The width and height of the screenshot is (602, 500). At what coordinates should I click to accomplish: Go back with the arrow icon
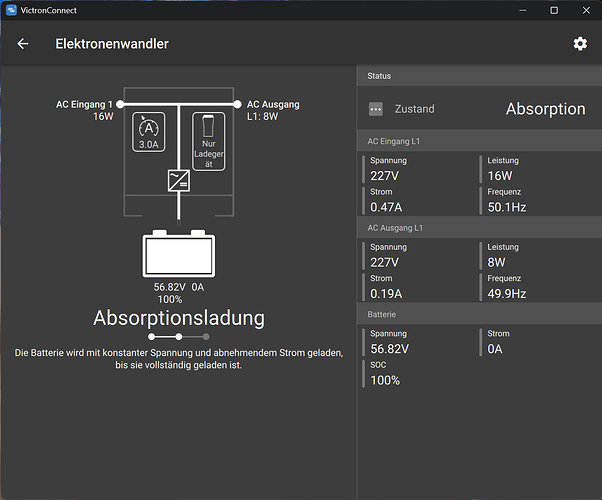pyautogui.click(x=23, y=44)
